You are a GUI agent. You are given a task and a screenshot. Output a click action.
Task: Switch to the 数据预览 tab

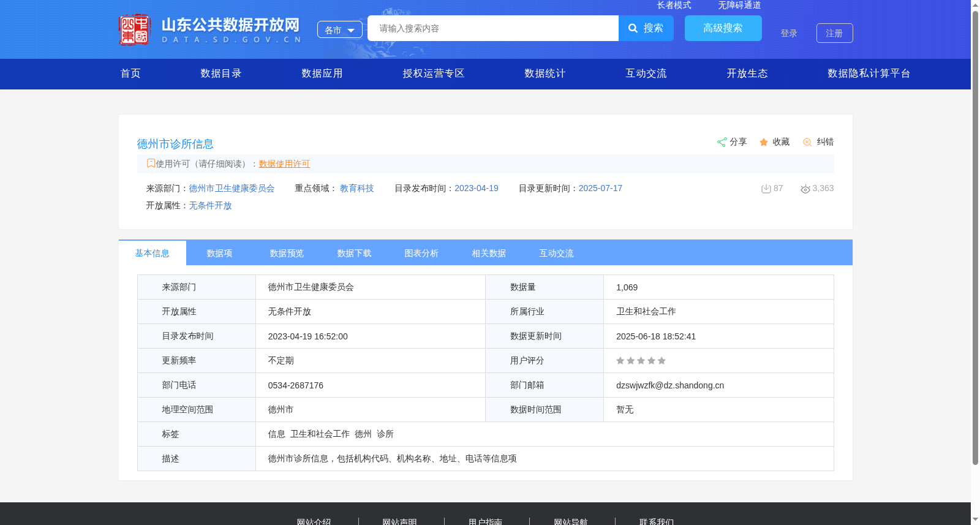[287, 253]
